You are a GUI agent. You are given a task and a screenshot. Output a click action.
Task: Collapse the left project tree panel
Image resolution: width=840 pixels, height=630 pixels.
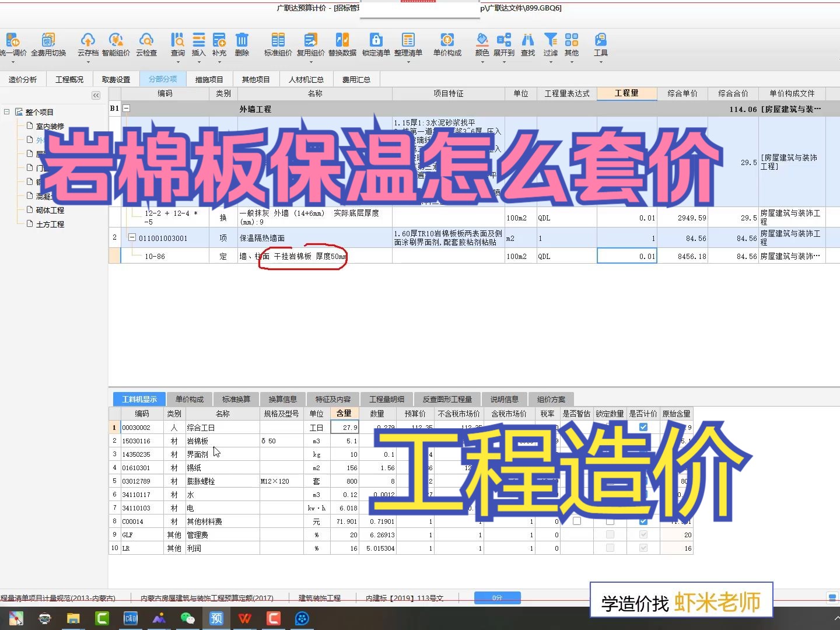[96, 95]
